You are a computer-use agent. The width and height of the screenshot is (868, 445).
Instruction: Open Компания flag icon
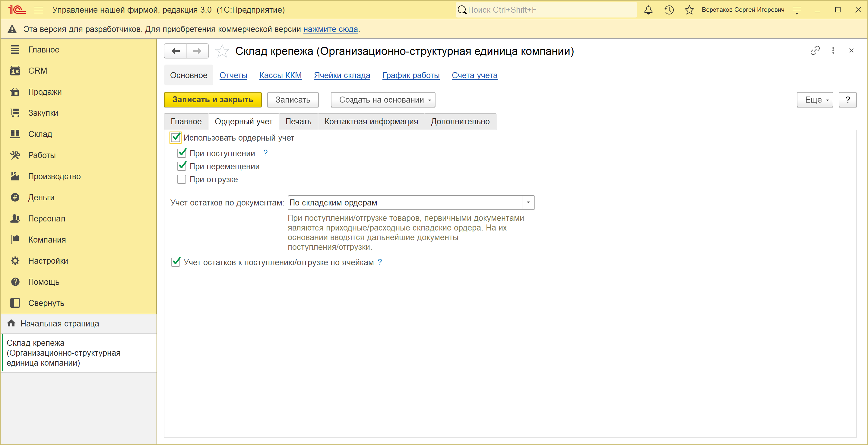pos(15,240)
